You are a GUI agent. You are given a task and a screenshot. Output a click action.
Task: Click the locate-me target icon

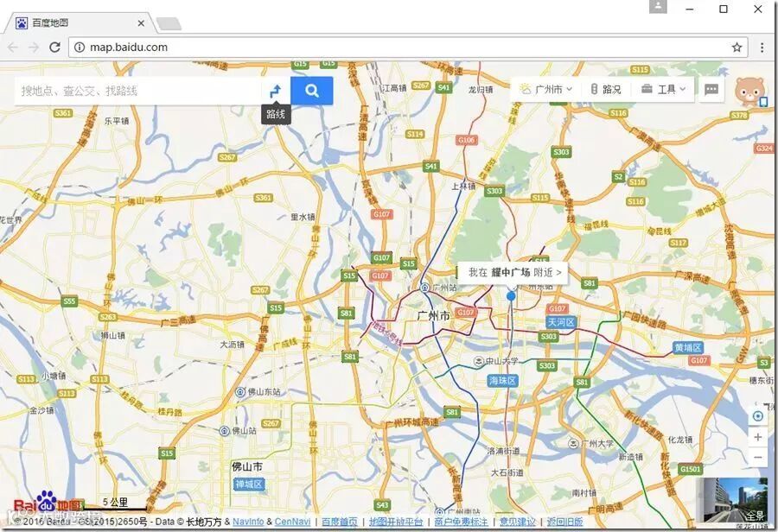click(x=757, y=416)
